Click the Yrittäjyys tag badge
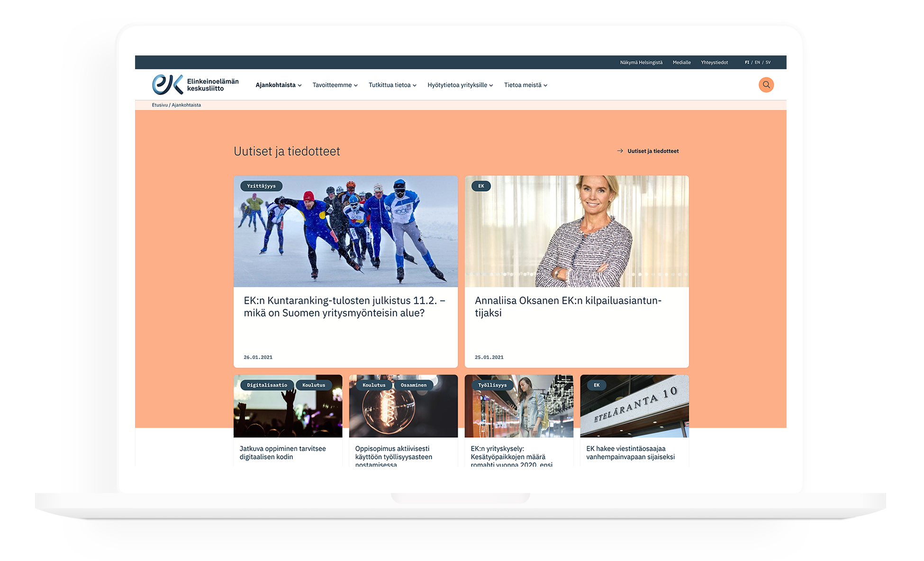 tap(261, 186)
